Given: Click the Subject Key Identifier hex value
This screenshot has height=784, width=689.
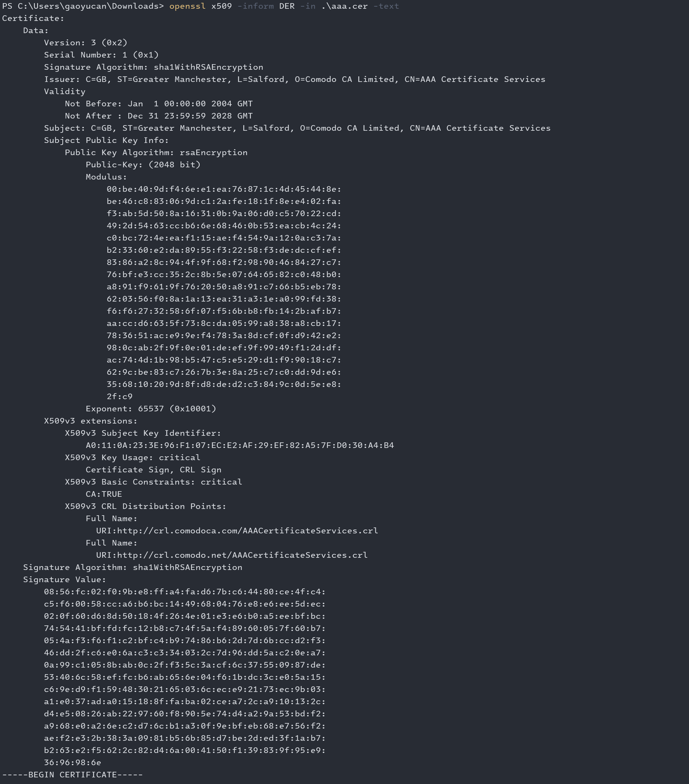Looking at the screenshot, I should (x=240, y=445).
